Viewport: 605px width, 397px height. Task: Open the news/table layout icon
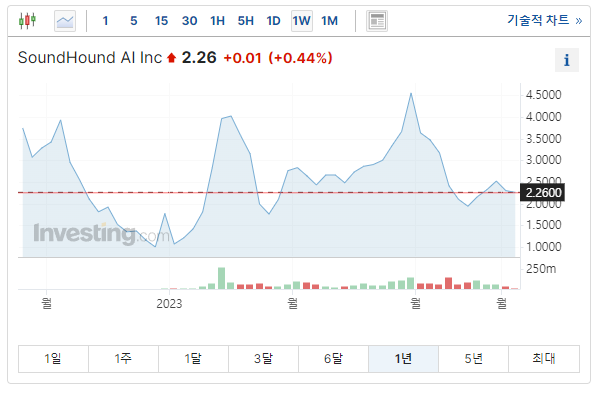tap(377, 21)
